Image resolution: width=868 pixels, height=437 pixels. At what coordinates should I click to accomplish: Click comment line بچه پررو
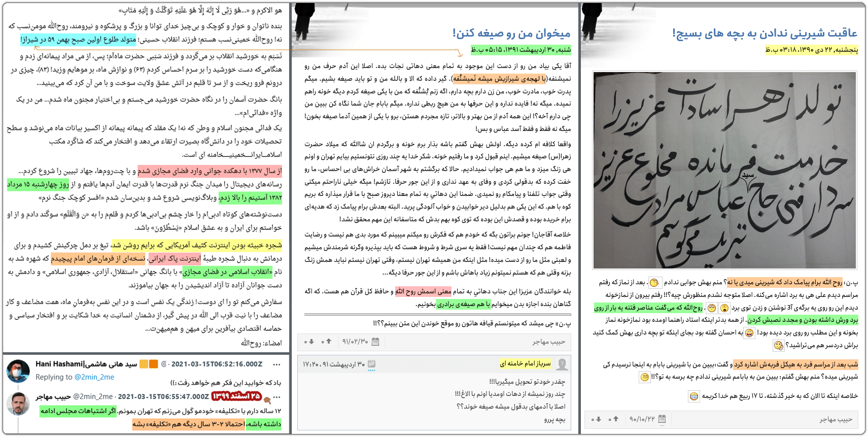[554, 420]
